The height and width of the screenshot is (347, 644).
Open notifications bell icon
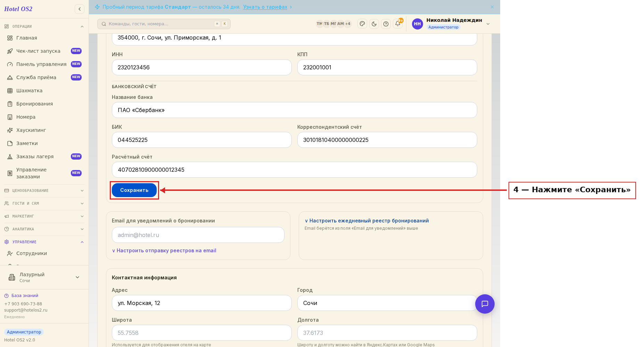(x=398, y=24)
